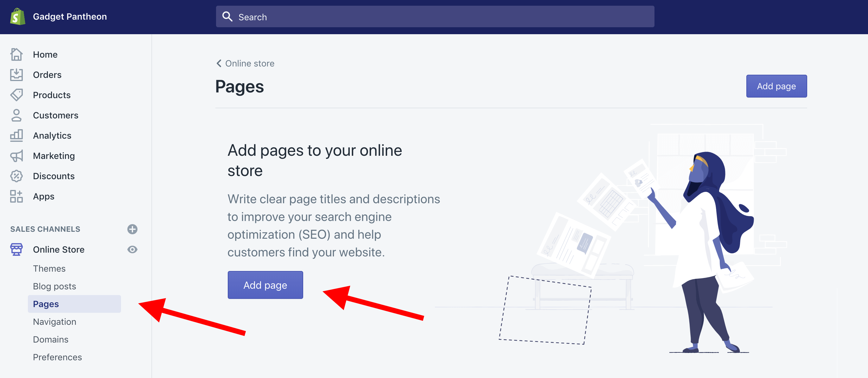Click the Shopify logo icon
The width and height of the screenshot is (868, 378).
17,16
